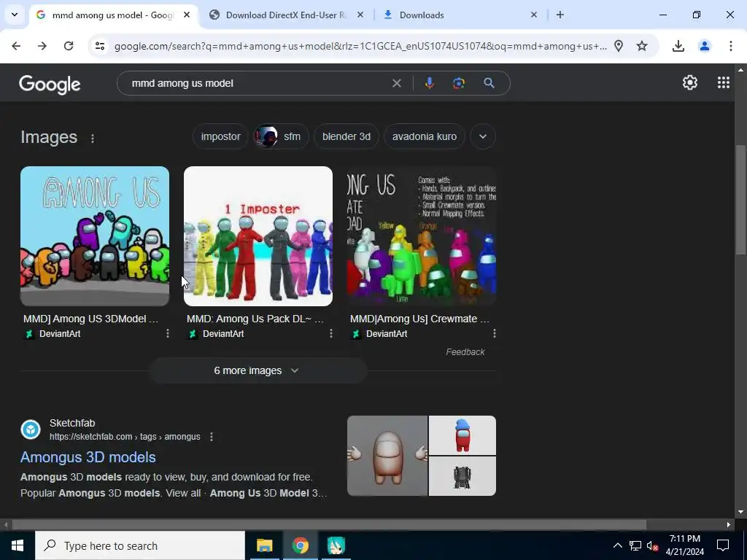Go to the Google homepage logo
This screenshot has height=560, width=747.
point(50,85)
